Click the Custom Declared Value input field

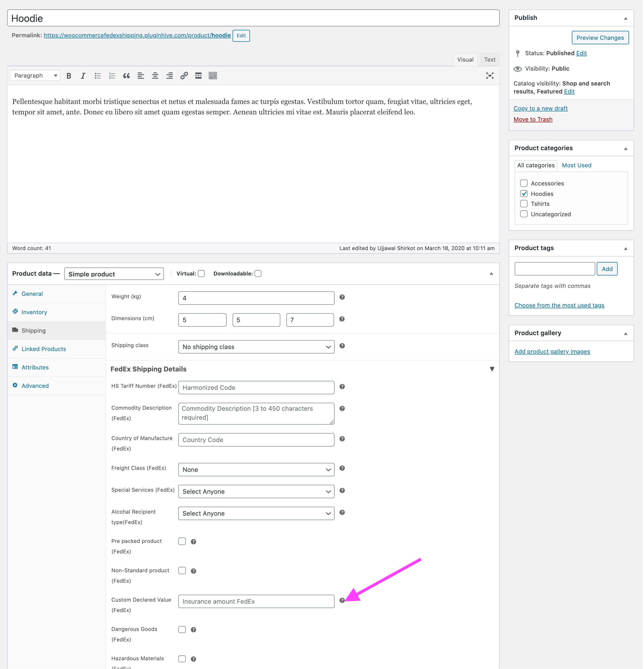pos(256,601)
